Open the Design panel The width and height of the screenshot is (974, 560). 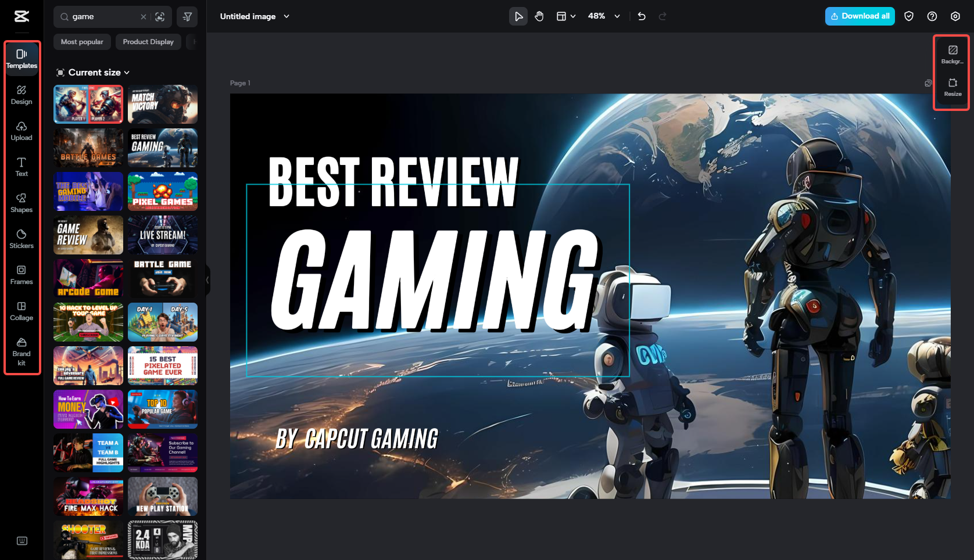(22, 95)
